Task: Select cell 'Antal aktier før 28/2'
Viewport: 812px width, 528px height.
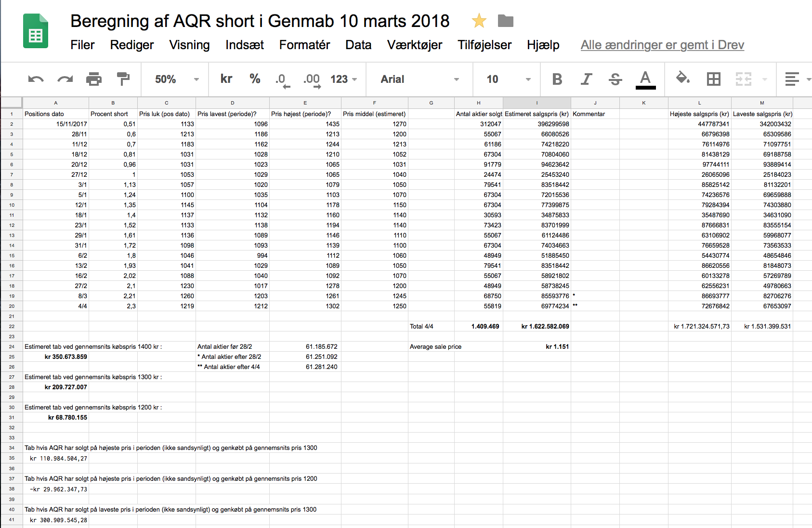Action: 233,346
